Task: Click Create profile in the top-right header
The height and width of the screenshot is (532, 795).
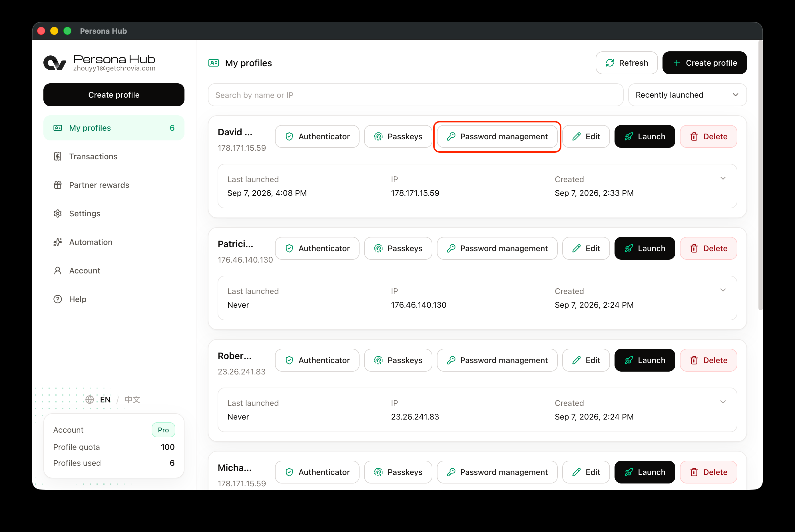Action: pos(705,63)
